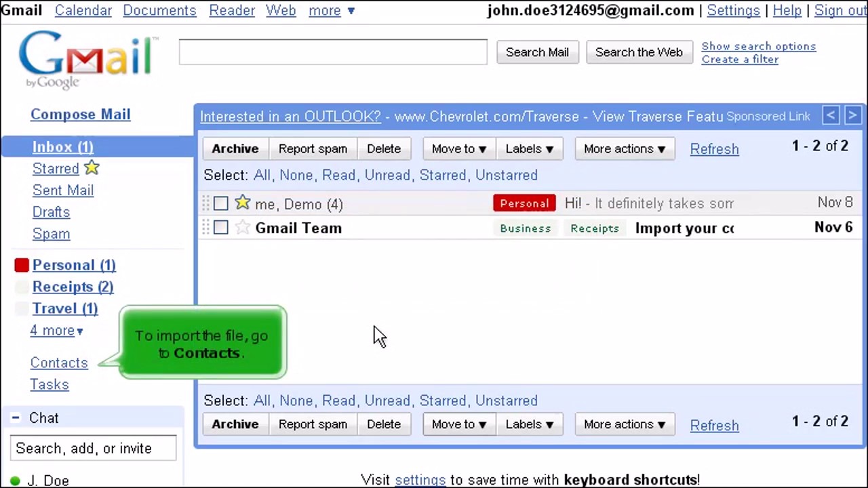
Task: Open Interested in an OUTLOOK? ad link
Action: pyautogui.click(x=290, y=116)
